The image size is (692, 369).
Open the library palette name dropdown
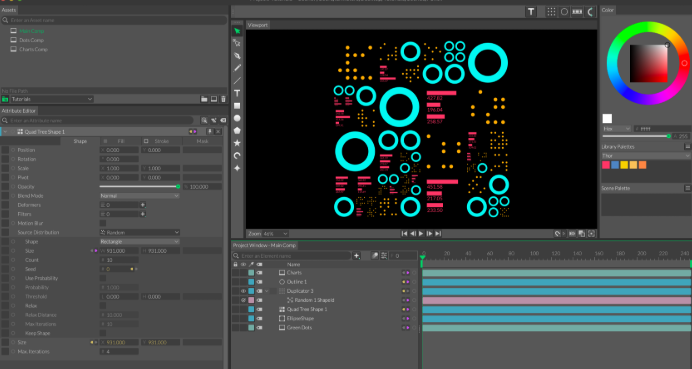coord(646,156)
